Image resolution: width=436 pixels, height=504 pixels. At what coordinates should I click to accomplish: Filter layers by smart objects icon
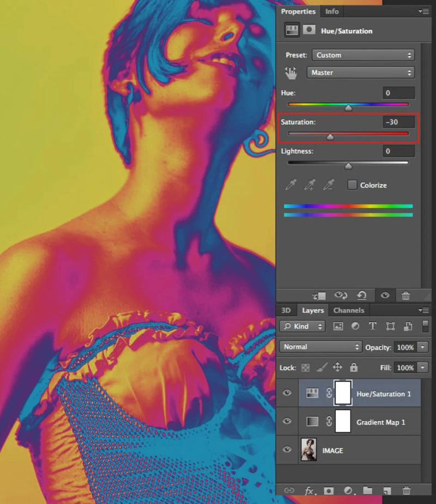pyautogui.click(x=408, y=326)
